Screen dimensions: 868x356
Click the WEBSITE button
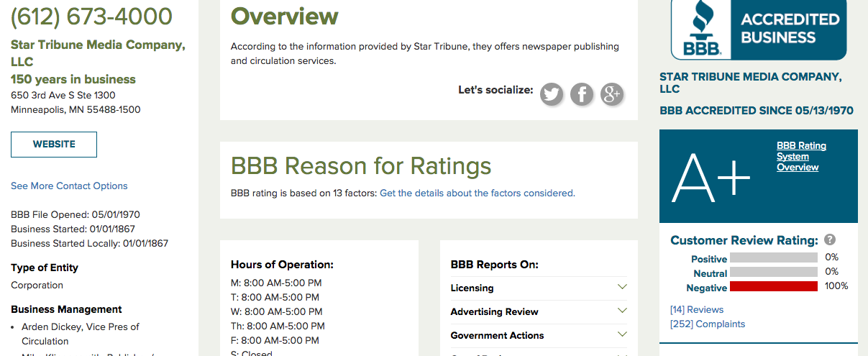(x=54, y=144)
